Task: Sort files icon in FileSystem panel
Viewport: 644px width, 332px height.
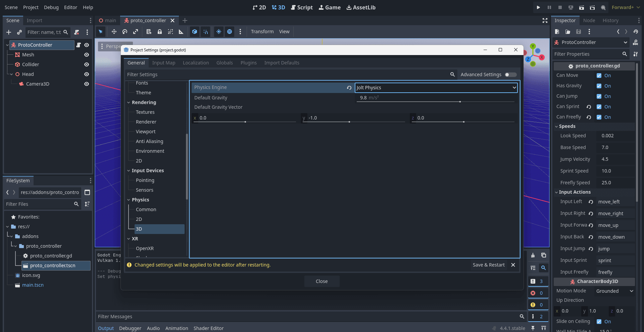Action: point(87,204)
